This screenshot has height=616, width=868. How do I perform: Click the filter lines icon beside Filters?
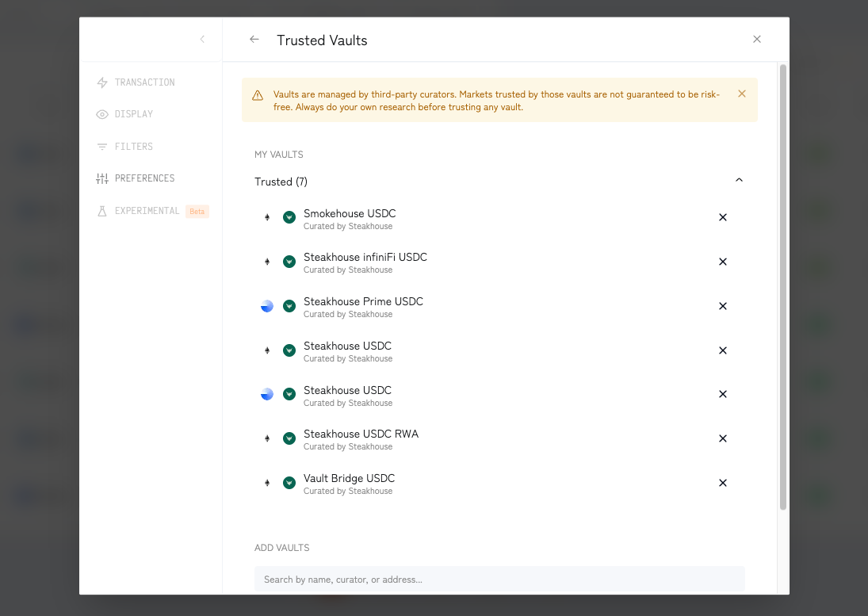[101, 147]
